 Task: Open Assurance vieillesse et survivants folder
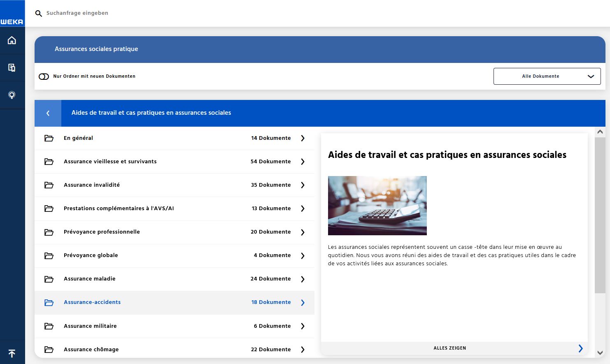(110, 162)
